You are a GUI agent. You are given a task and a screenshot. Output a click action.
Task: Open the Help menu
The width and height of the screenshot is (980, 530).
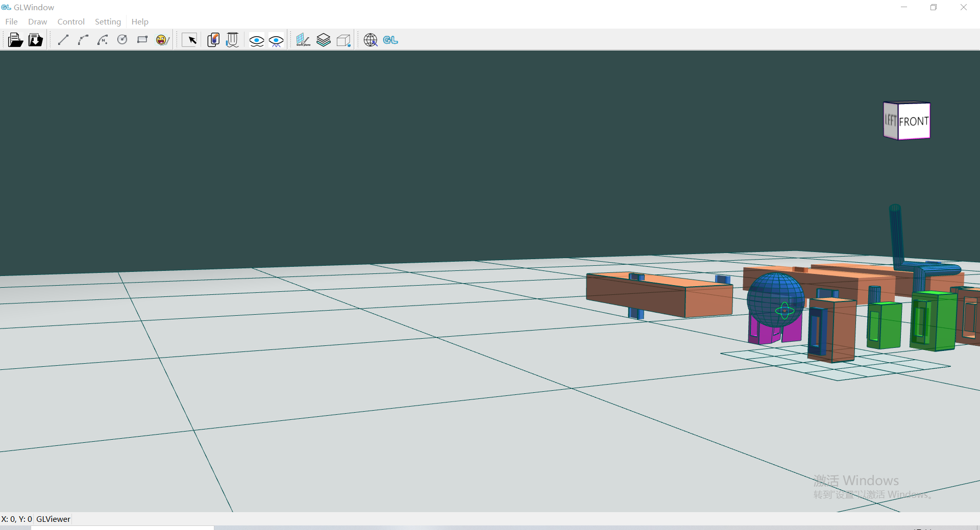tap(140, 21)
